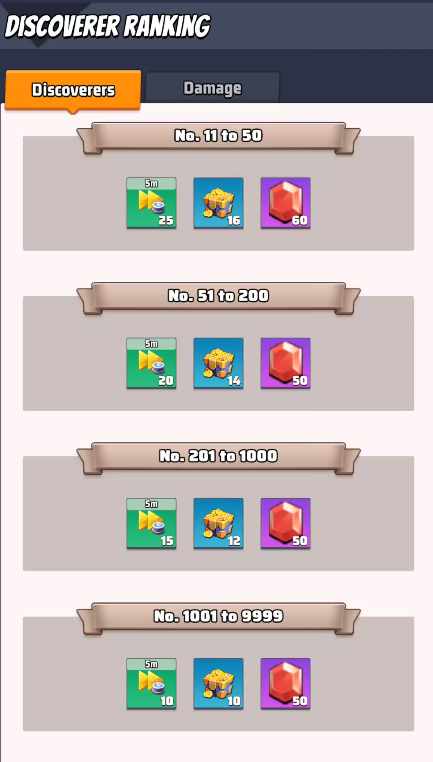Switch to the Damage tab
Viewport: 433px width, 762px height.
[x=212, y=88]
